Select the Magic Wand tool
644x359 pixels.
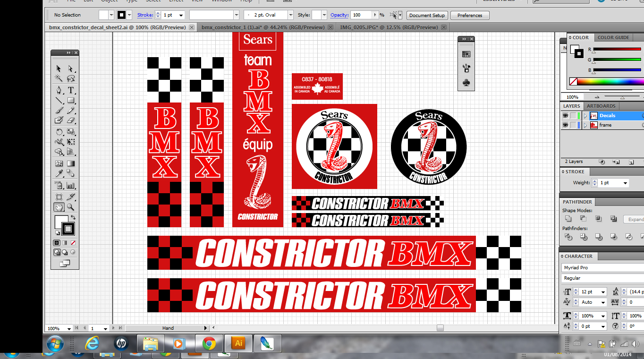(x=59, y=78)
